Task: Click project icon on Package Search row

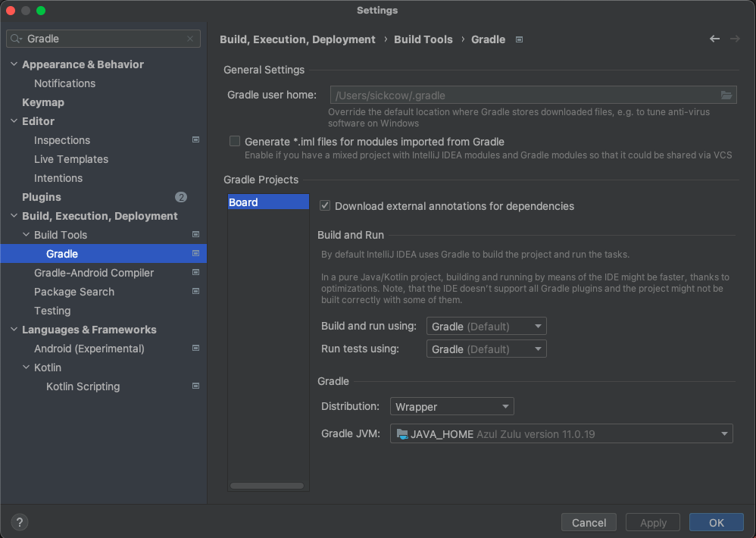Action: point(195,291)
